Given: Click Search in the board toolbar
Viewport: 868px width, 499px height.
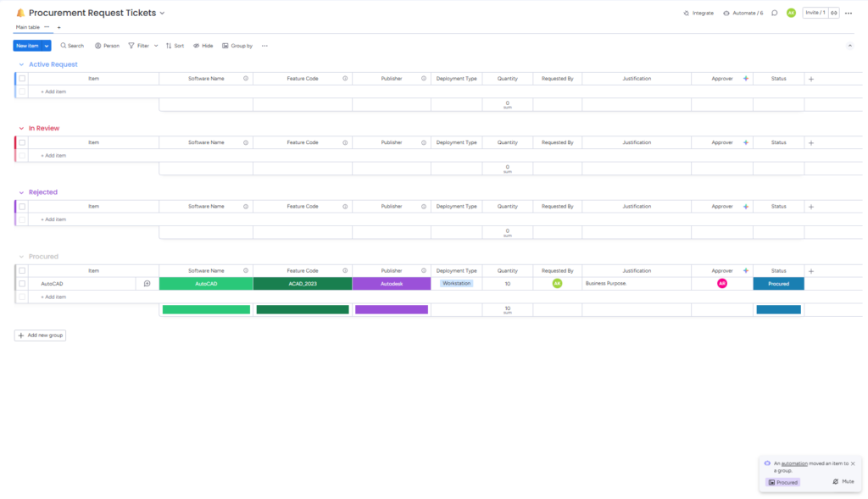Looking at the screenshot, I should click(x=72, y=46).
